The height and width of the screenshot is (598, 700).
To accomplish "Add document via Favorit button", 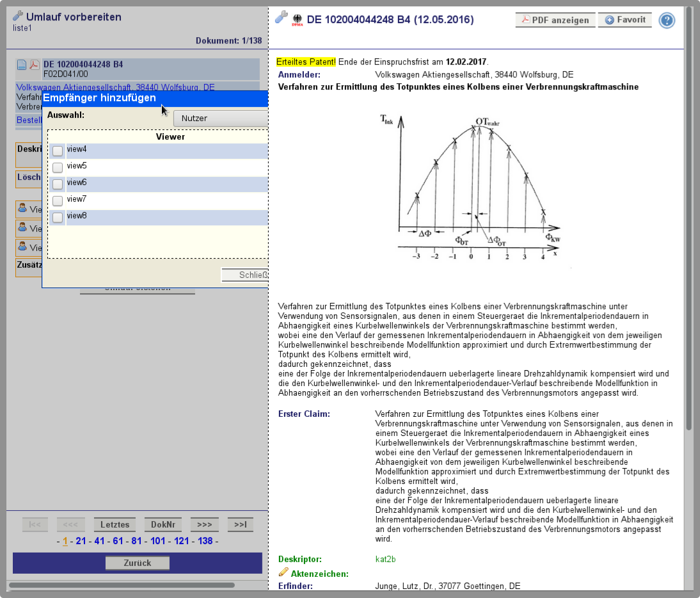I will [x=625, y=20].
